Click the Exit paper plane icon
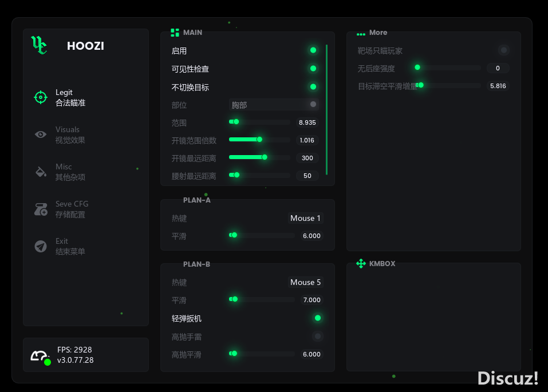Screen dimensions: 548x392 (40, 247)
